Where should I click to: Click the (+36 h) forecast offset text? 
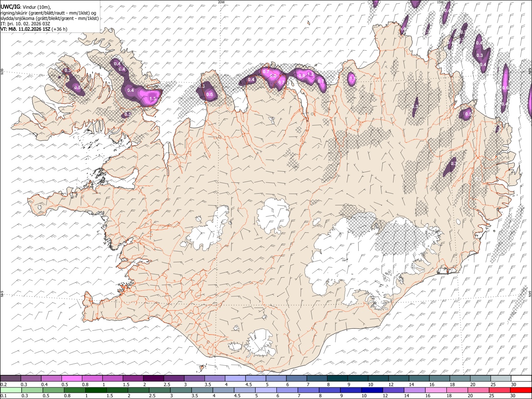(60, 29)
